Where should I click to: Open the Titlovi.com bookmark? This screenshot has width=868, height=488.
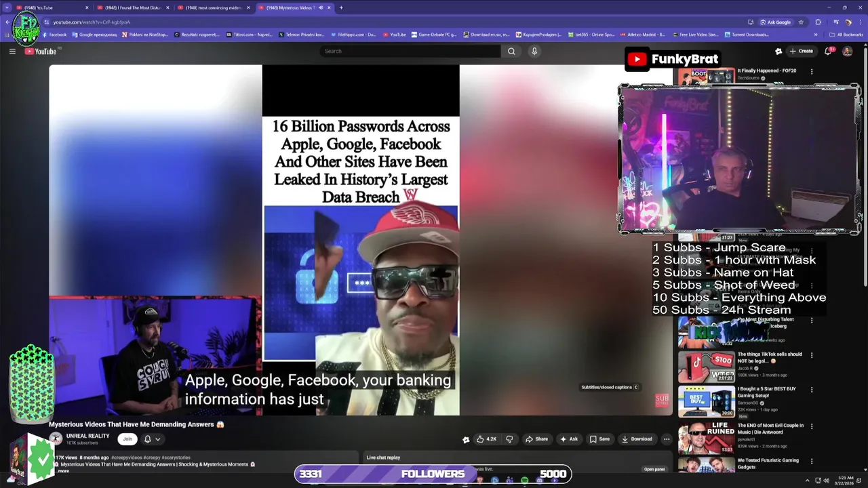(x=249, y=35)
